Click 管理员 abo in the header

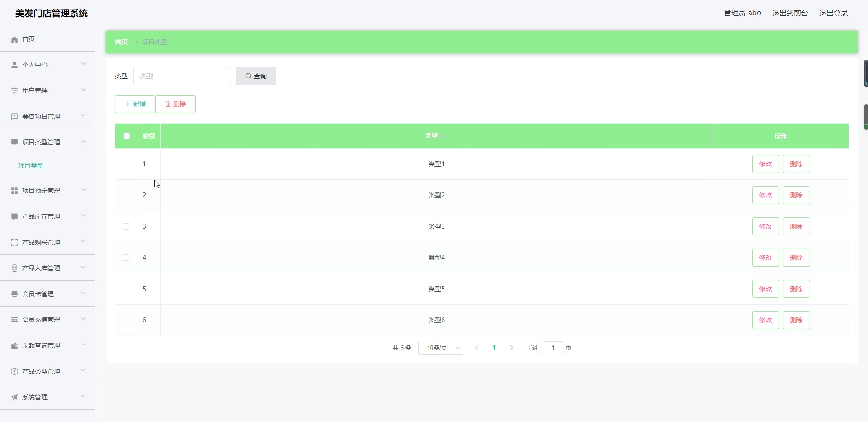pyautogui.click(x=743, y=13)
